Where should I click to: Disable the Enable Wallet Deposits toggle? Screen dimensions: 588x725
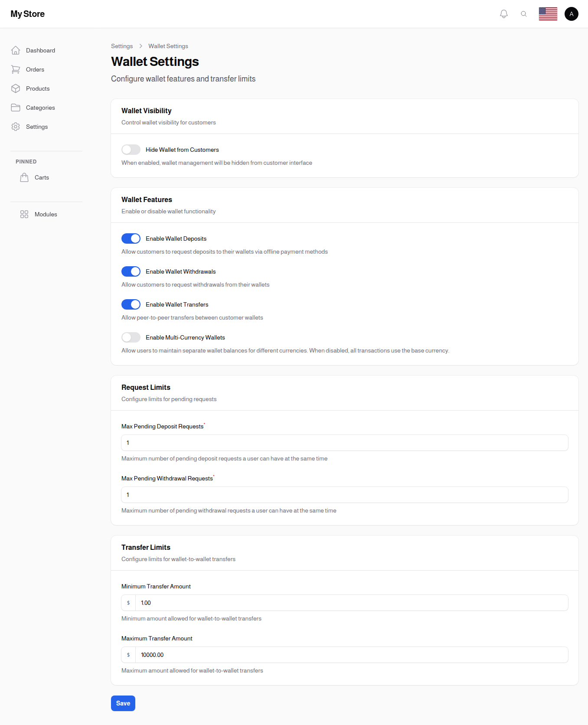click(131, 238)
